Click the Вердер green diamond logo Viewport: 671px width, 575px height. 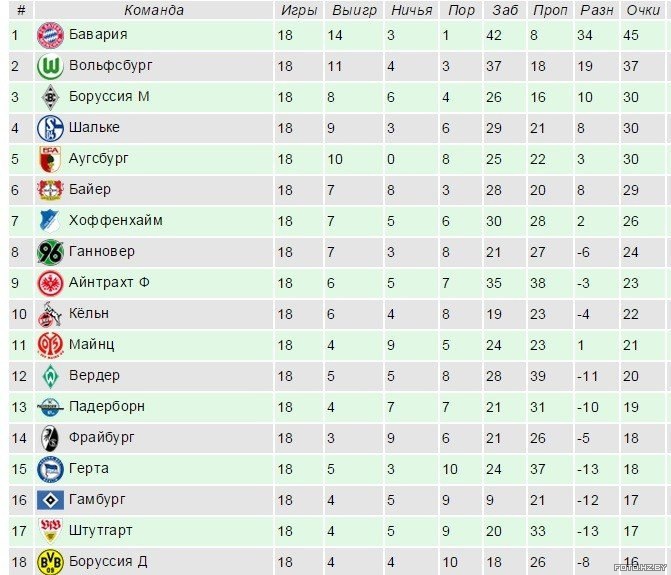50,376
